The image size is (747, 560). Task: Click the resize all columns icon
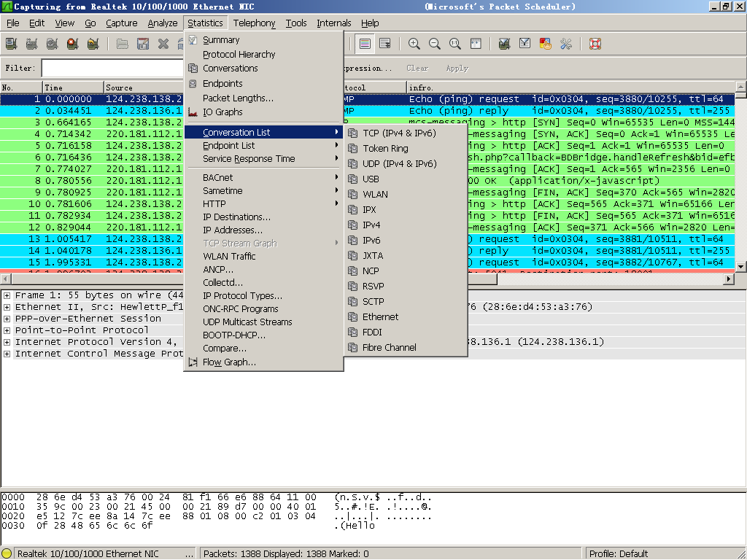click(x=476, y=44)
